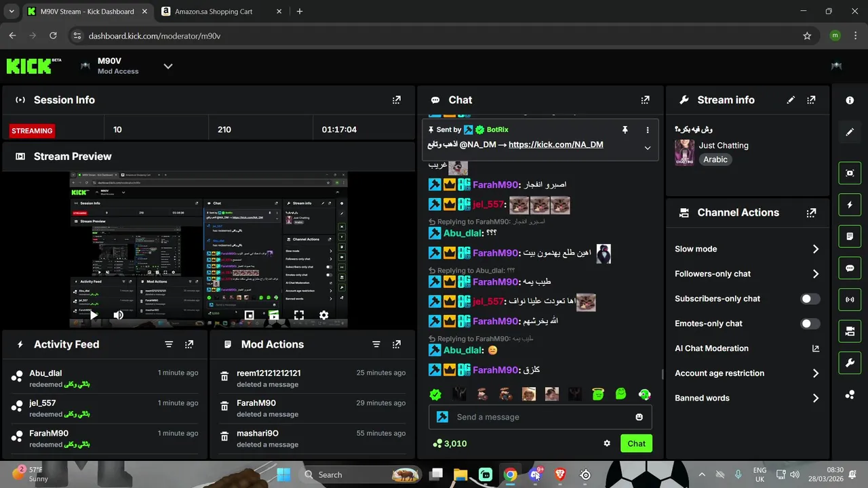Mute the stream preview volume

[x=119, y=314]
